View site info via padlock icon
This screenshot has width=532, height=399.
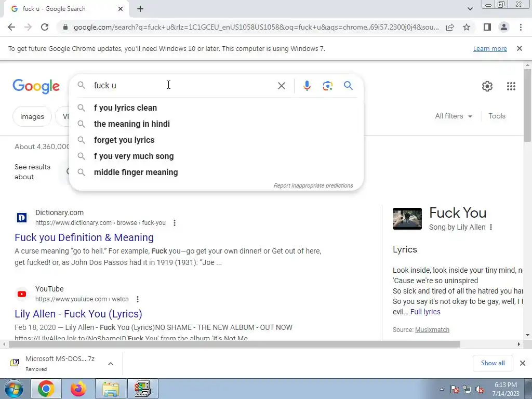coord(65,27)
